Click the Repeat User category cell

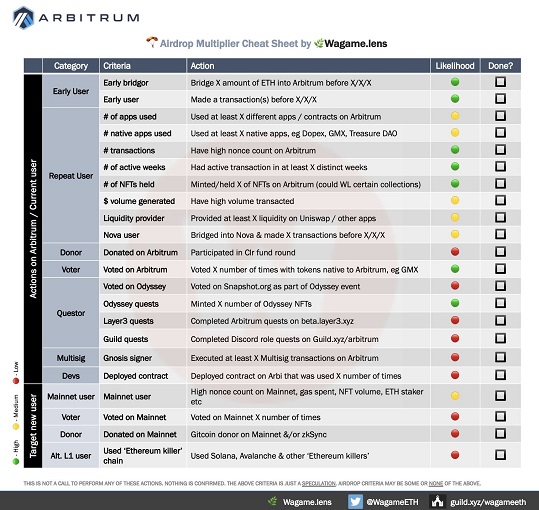71,176
